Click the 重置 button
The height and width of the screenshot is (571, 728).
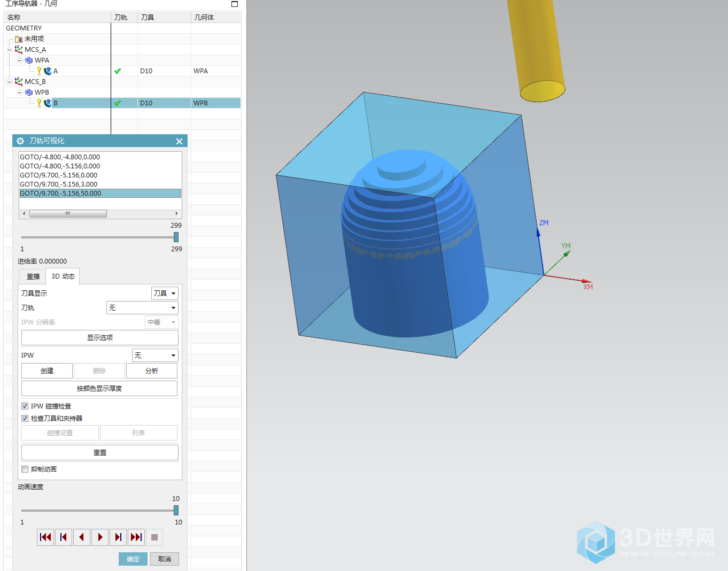pyautogui.click(x=100, y=453)
